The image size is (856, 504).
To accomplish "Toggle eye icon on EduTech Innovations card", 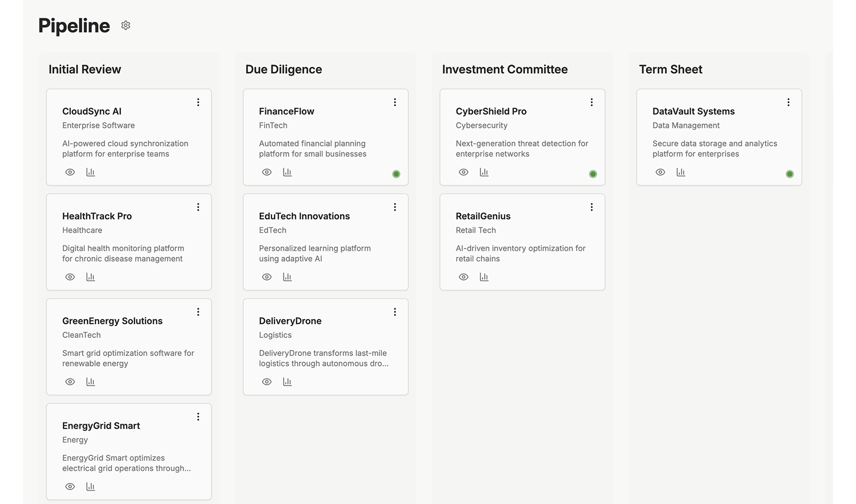I will coord(267,277).
